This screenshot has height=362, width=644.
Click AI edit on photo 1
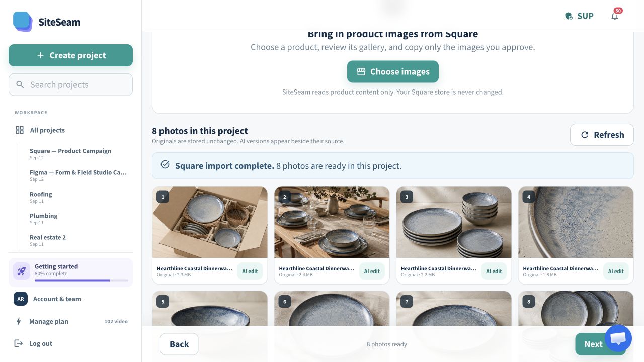click(250, 271)
